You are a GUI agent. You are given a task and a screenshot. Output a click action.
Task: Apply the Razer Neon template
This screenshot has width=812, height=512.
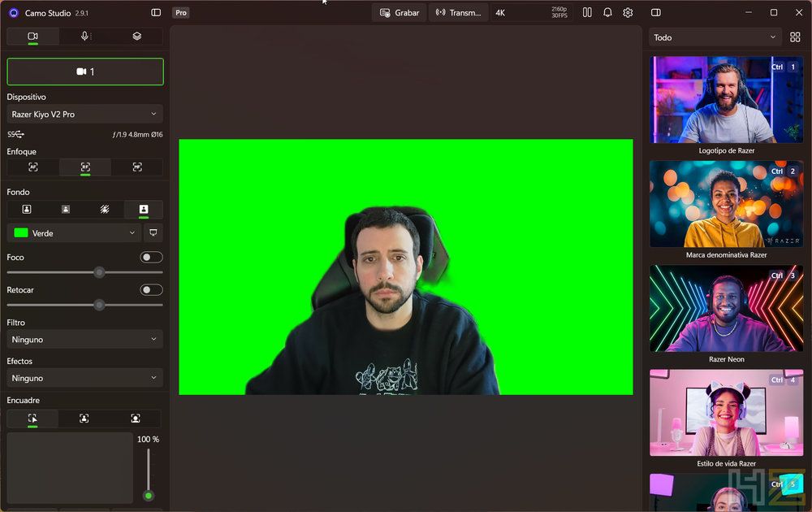727,309
